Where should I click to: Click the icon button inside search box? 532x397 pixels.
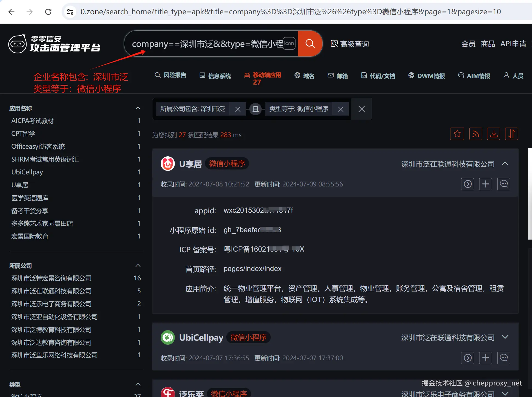tap(289, 44)
